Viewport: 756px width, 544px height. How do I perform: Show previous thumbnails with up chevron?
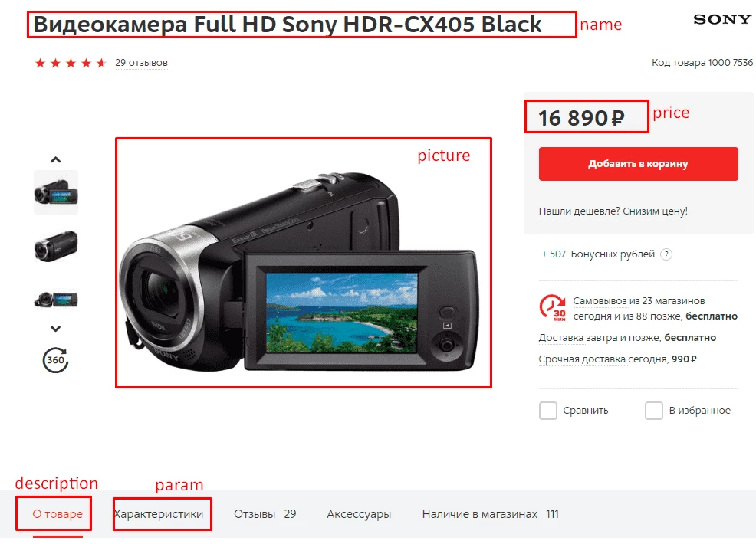coord(56,159)
